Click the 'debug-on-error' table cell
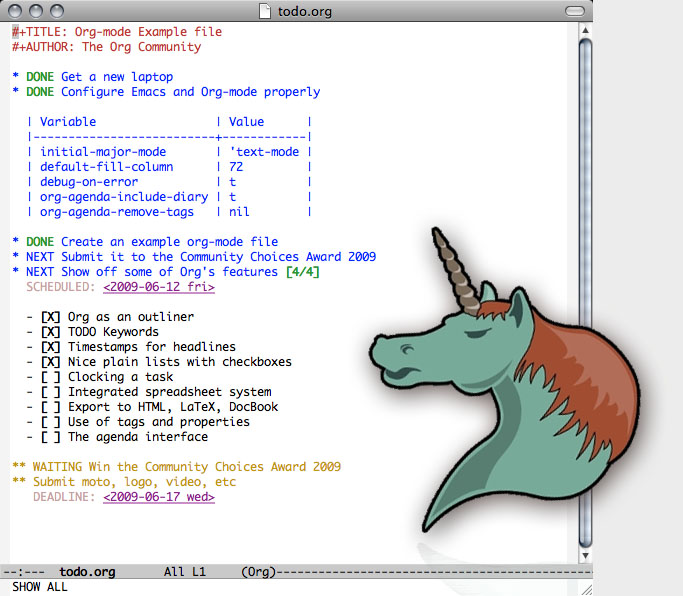This screenshot has height=596, width=683. point(89,182)
